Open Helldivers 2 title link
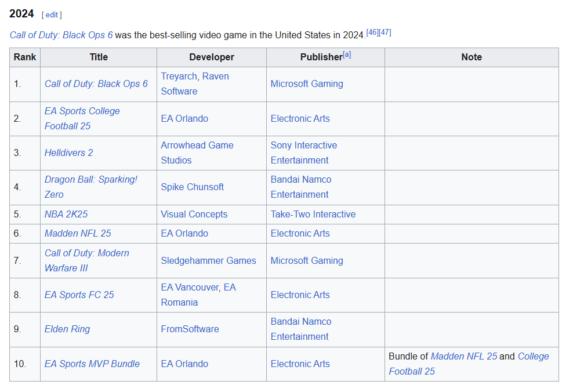The height and width of the screenshot is (392, 573). coord(68,153)
